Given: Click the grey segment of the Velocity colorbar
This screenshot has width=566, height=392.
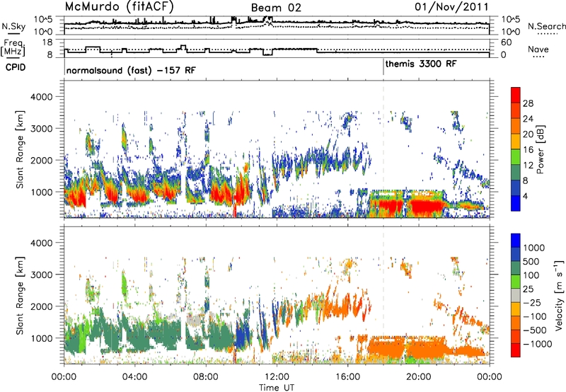Looking at the screenshot, I should (x=516, y=295).
